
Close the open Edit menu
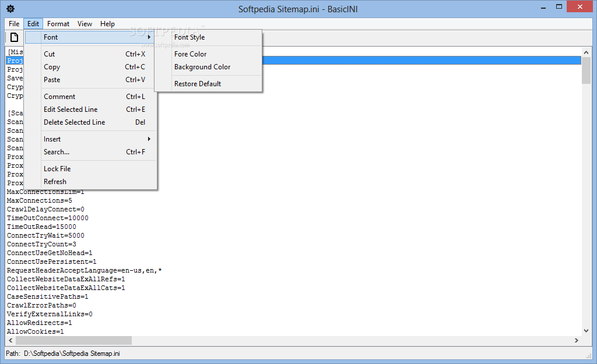click(33, 23)
